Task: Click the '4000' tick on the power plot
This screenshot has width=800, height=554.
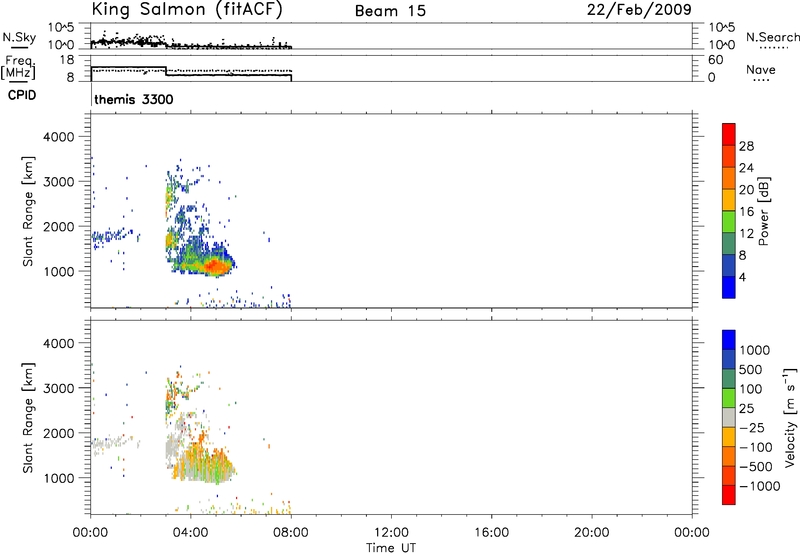Action: tap(59, 137)
